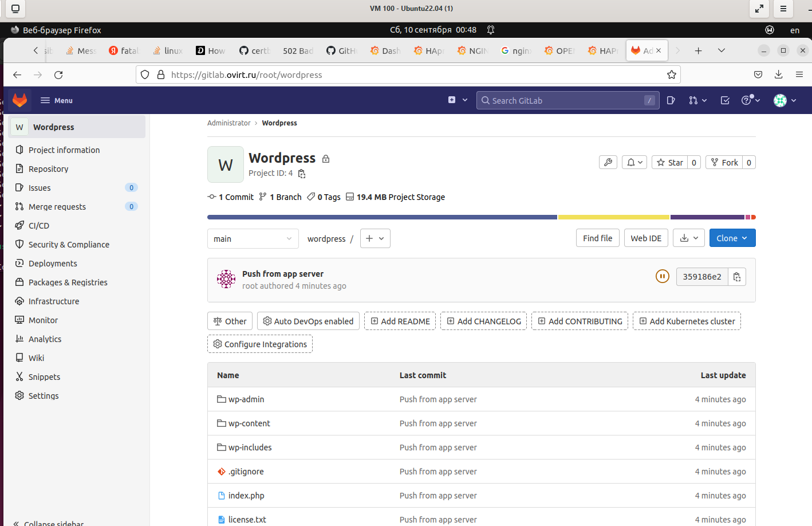This screenshot has width=812, height=526.
Task: Open the 1 Commit link
Action: click(x=231, y=197)
